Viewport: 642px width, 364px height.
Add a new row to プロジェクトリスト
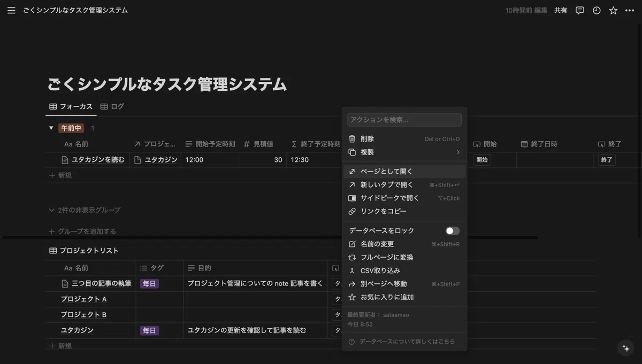(60, 346)
